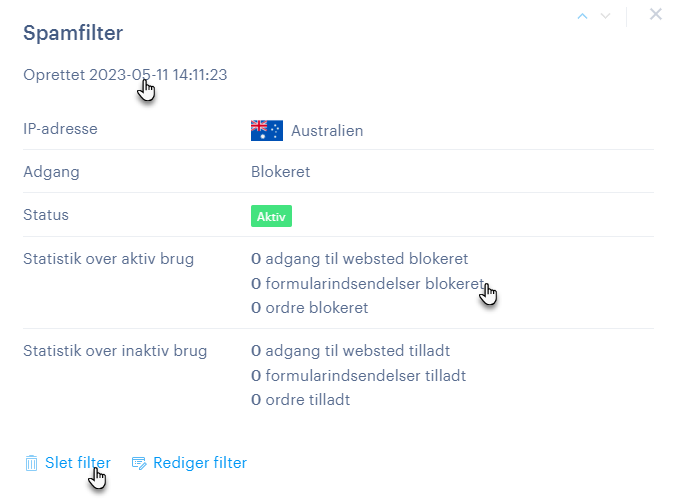Open the Slet filter link
The width and height of the screenshot is (675, 499).
pyautogui.click(x=77, y=462)
